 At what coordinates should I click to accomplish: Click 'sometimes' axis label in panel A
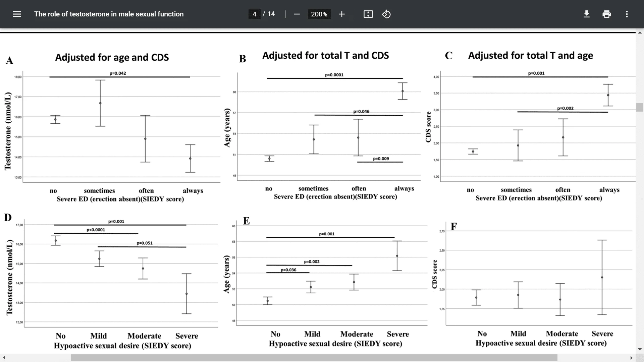(99, 190)
